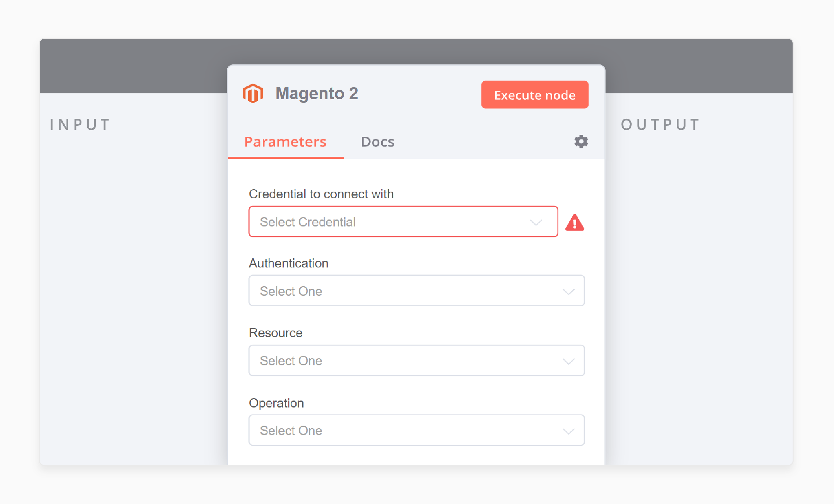
Task: Click the red credential warning triangle
Action: (x=575, y=223)
